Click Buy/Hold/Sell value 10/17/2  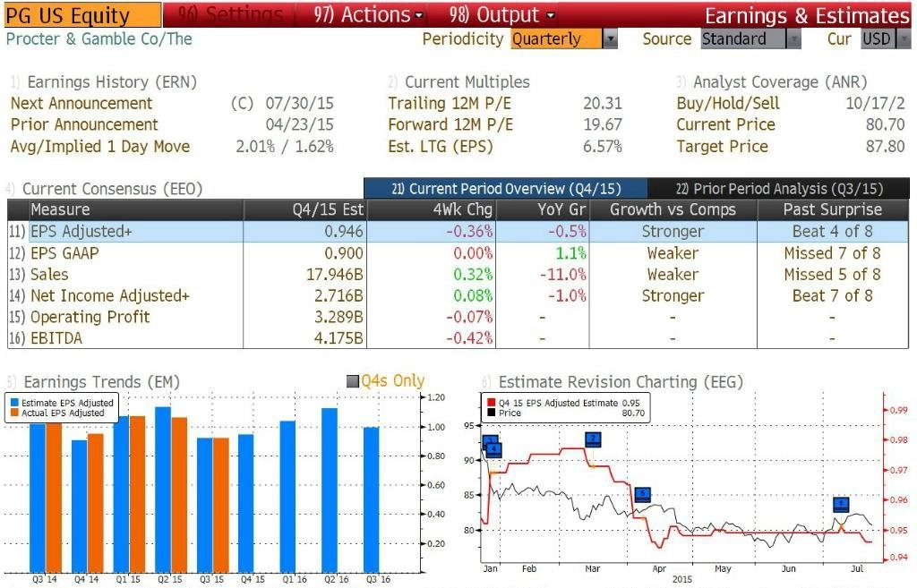pyautogui.click(x=876, y=104)
